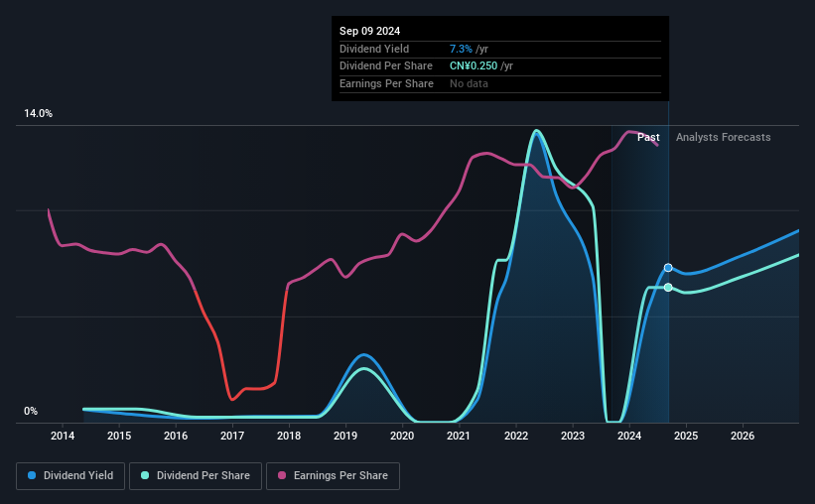Click the 7.3% dividend yield tooltip value

tap(461, 49)
